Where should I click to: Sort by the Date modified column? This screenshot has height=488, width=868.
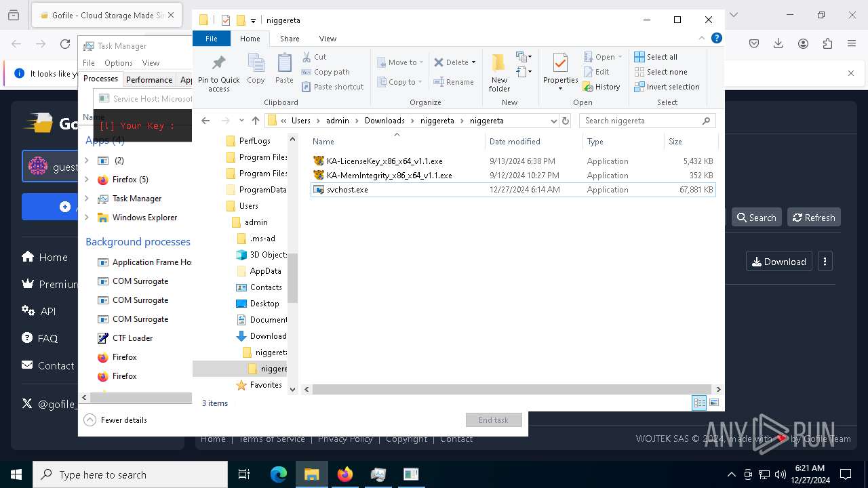click(534, 142)
